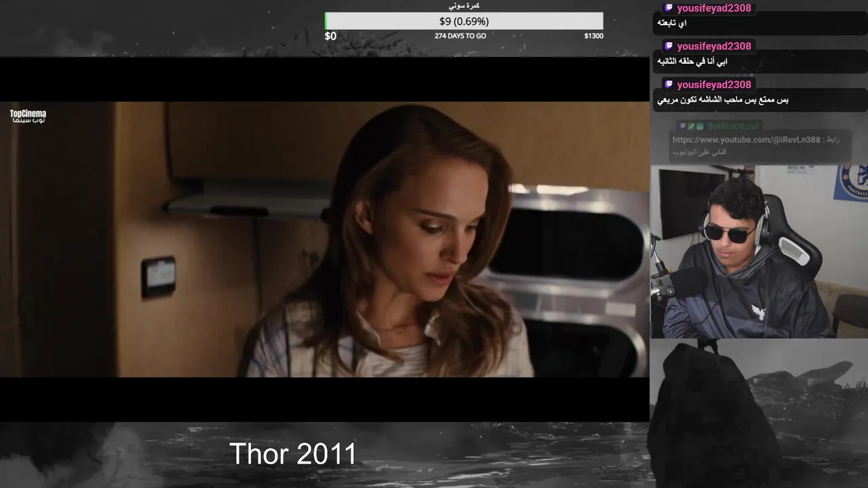868x488 pixels.
Task: Click the Twitch badge above "ابي أنا في حلقه الثانيه"
Action: click(x=669, y=46)
